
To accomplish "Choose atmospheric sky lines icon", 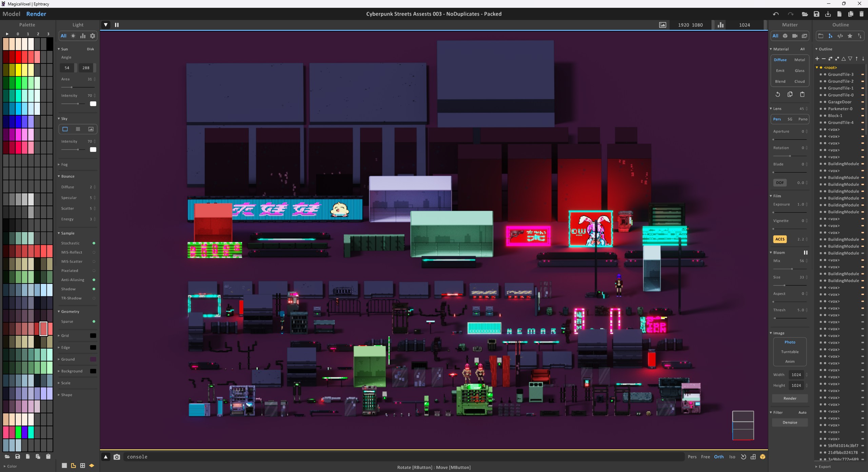I will 78,129.
